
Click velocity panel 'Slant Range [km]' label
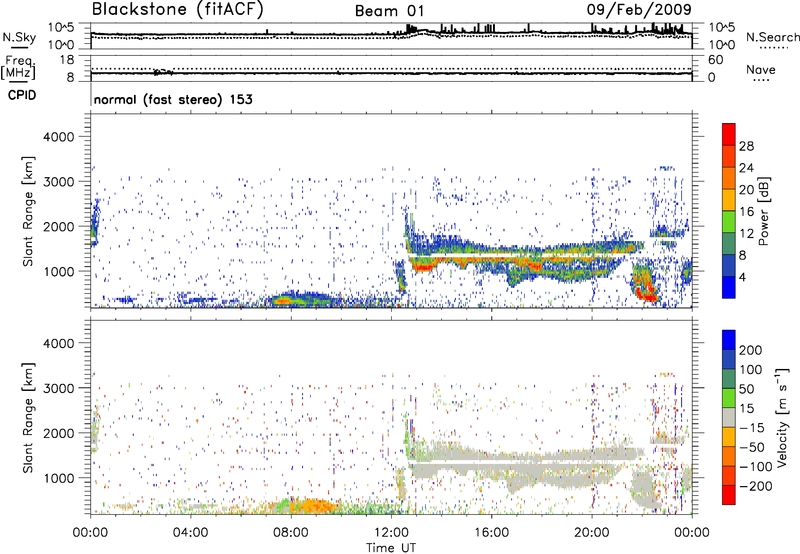[28, 417]
